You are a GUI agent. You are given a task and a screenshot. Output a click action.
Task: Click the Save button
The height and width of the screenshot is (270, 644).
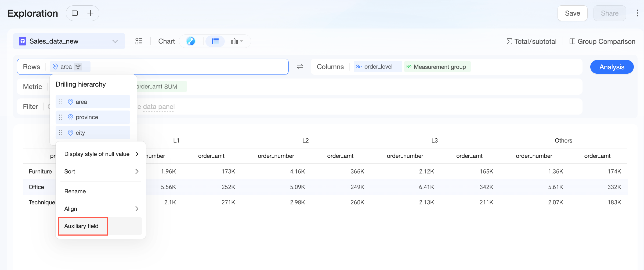(572, 13)
